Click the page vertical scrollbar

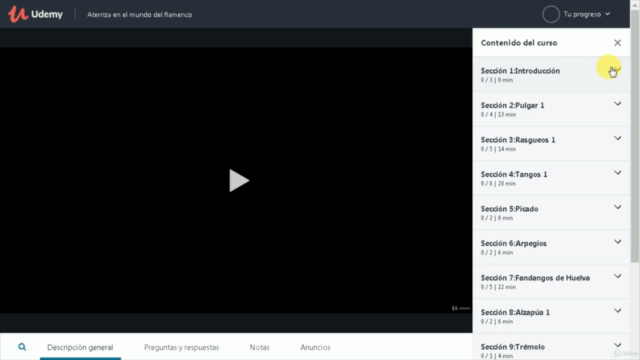pos(635,135)
